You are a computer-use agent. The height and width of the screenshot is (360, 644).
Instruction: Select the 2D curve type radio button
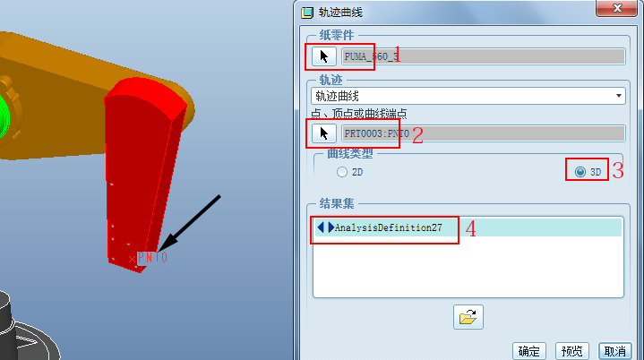(342, 172)
